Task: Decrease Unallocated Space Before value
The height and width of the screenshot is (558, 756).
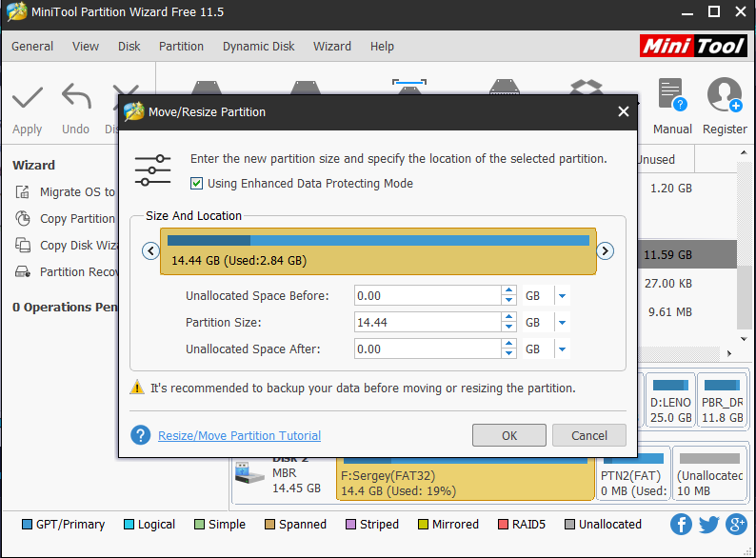Action: point(508,301)
